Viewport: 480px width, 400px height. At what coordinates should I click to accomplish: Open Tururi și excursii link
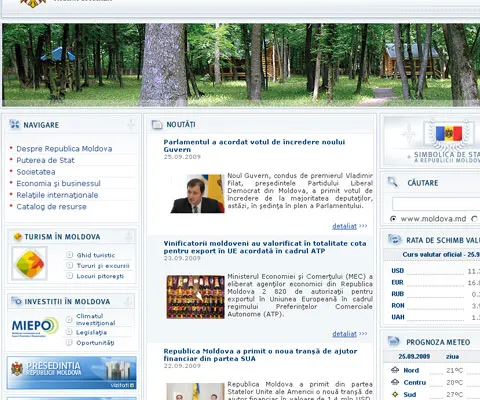tap(103, 266)
